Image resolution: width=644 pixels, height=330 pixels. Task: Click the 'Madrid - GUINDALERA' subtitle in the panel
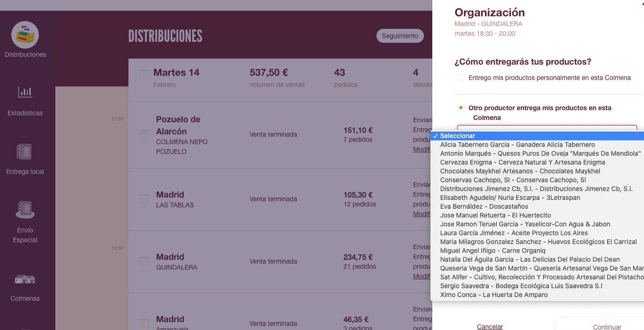click(x=489, y=24)
